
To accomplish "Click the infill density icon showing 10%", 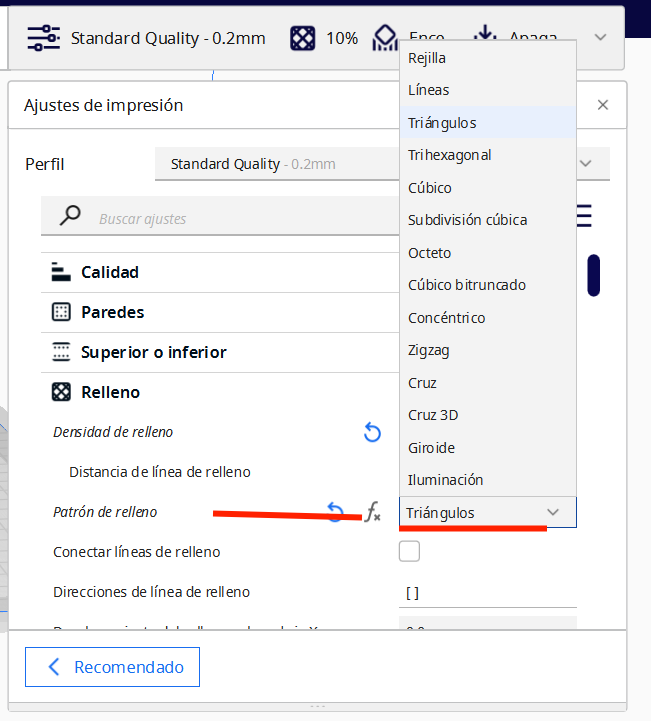I will click(303, 38).
